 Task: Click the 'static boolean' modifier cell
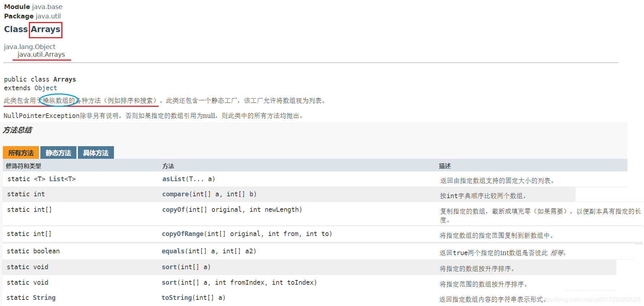(x=33, y=251)
